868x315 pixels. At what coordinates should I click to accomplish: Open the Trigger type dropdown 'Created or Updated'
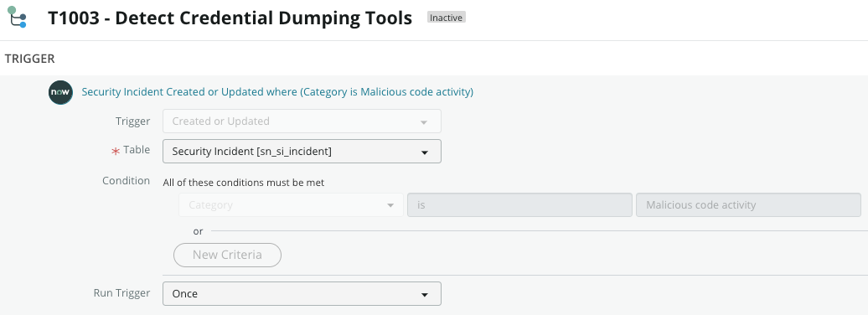pos(302,121)
